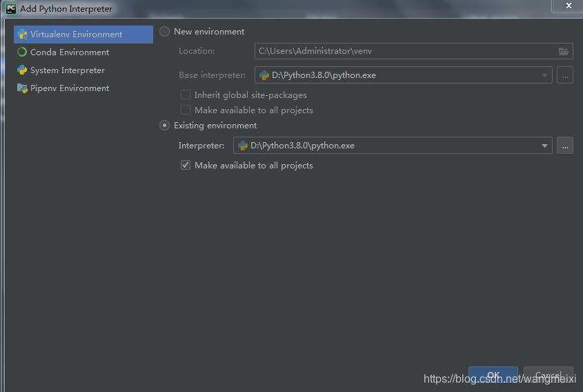
Task: Cancel the Add Python Interpreter dialog
Action: tap(549, 375)
